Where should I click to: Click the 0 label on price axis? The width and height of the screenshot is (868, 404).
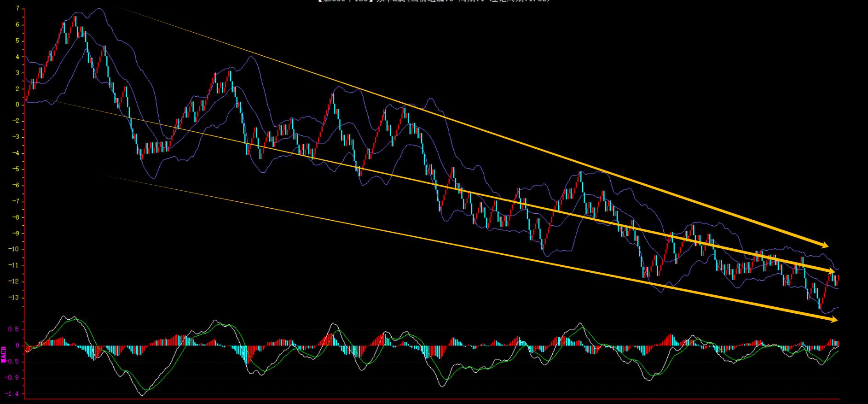[17, 105]
